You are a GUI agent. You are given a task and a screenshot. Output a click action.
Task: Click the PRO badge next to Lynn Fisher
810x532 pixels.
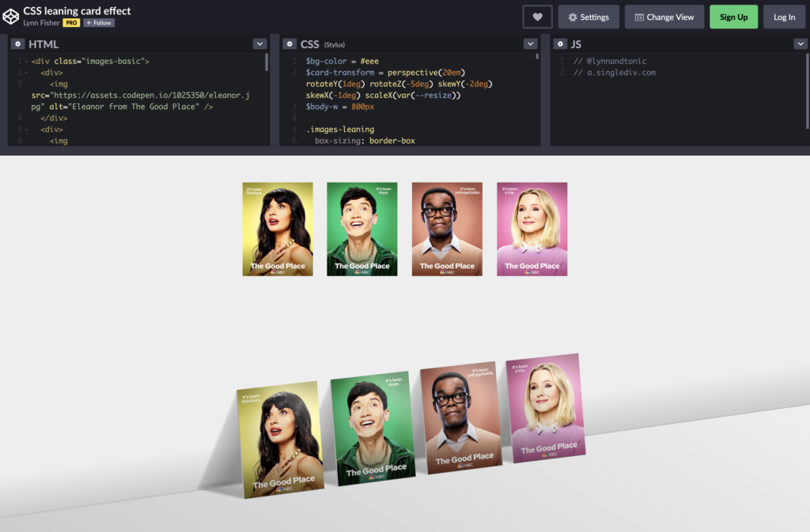70,22
